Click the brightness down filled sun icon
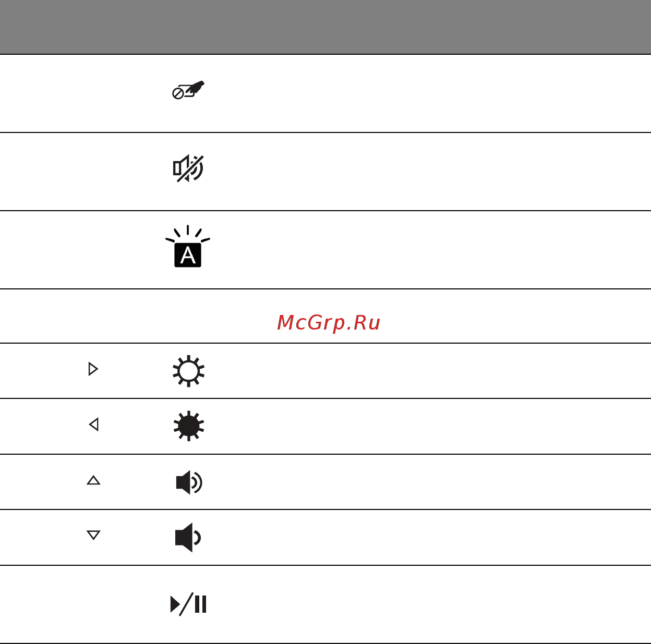The image size is (651, 644). coord(188,426)
